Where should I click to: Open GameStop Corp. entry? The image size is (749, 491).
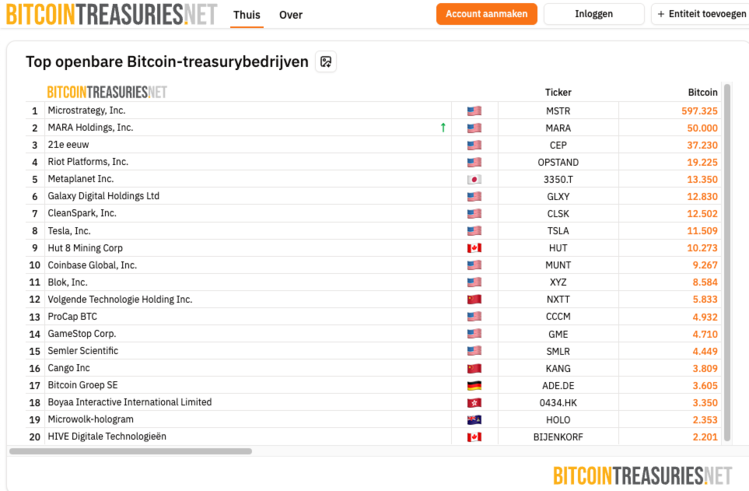82,333
